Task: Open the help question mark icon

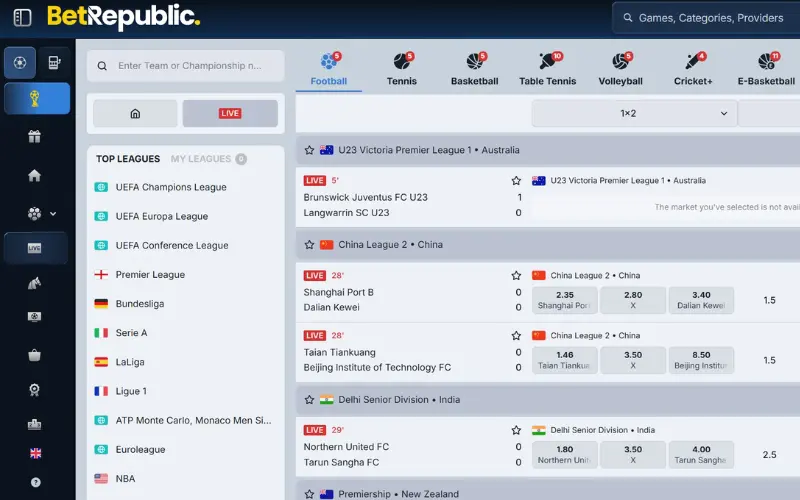Action: click(x=35, y=482)
